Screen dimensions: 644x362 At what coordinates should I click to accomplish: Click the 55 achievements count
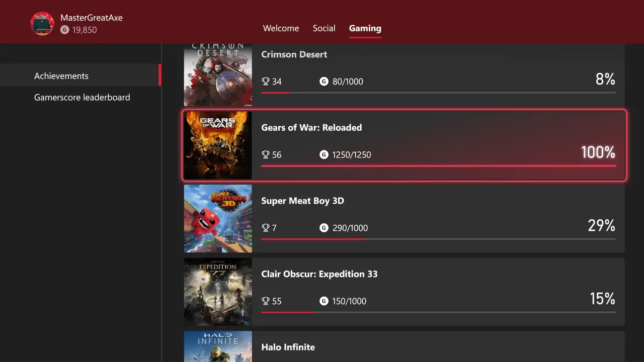pyautogui.click(x=277, y=301)
